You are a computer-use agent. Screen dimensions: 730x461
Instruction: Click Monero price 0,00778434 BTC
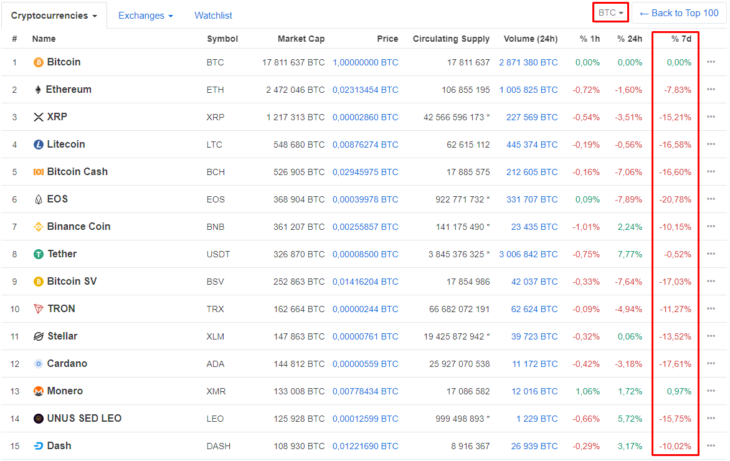coord(365,392)
